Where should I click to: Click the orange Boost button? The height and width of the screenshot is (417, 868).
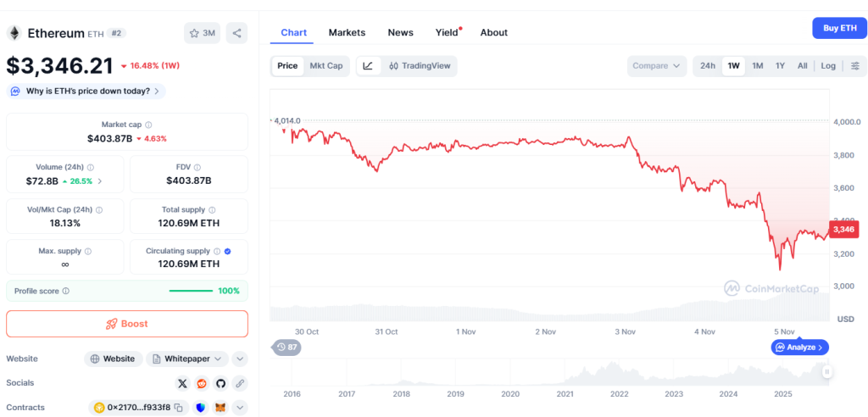pyautogui.click(x=127, y=324)
